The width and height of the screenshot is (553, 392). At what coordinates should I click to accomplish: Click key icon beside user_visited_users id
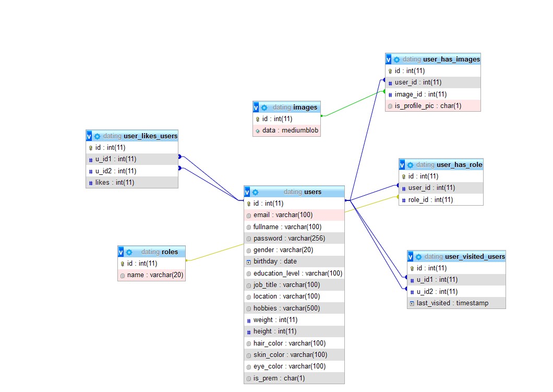click(x=412, y=268)
